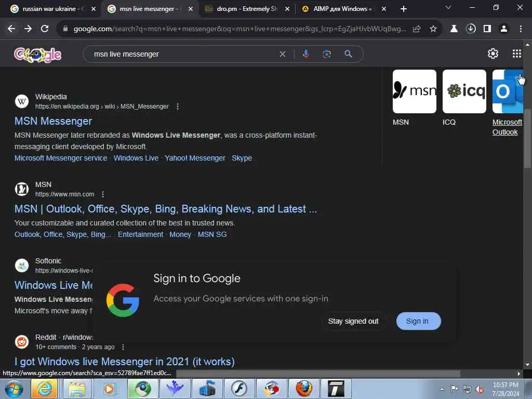
Task: Open Windows Live Messenger Softonic result
Action: tap(54, 285)
